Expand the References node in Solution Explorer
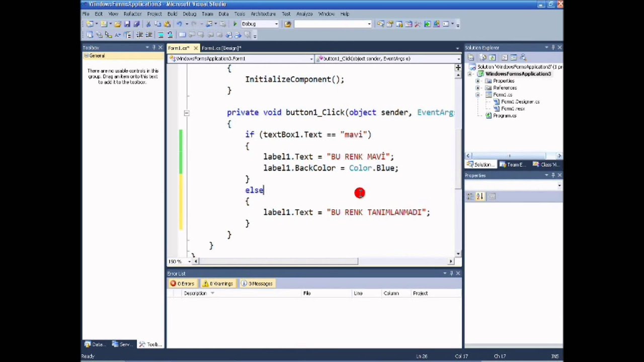 pos(477,88)
